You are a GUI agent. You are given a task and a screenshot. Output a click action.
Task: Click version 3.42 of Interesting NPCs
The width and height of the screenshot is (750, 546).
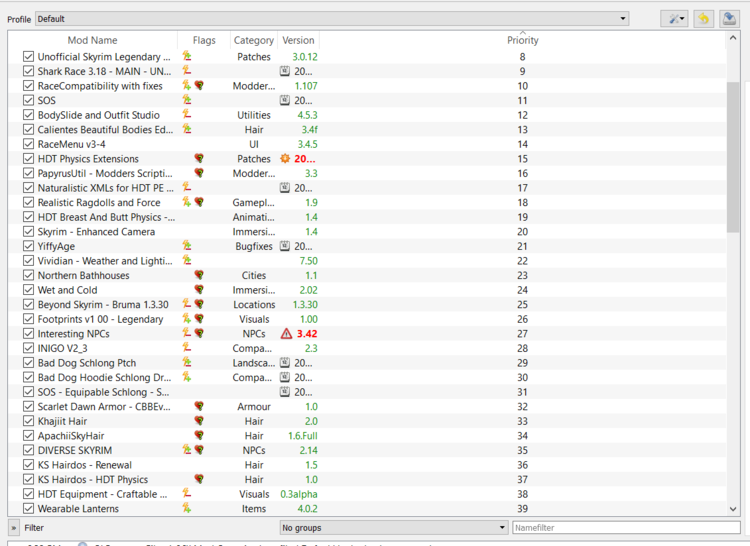click(307, 334)
